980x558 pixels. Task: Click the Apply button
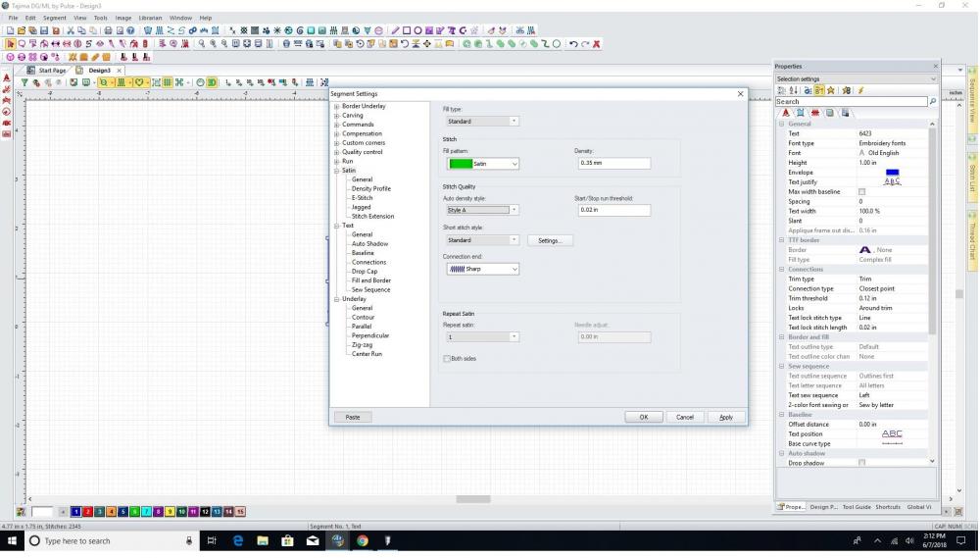pos(726,417)
